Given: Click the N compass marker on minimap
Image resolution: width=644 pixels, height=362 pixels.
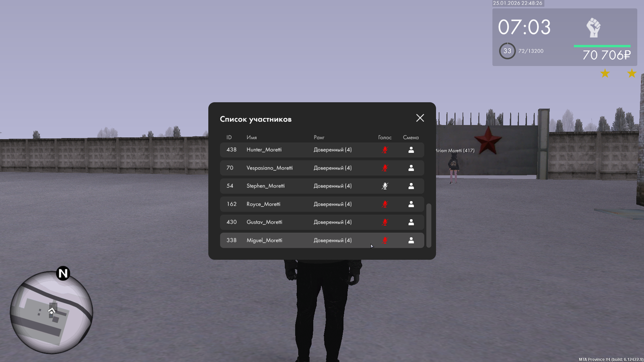Looking at the screenshot, I should pos(63,274).
